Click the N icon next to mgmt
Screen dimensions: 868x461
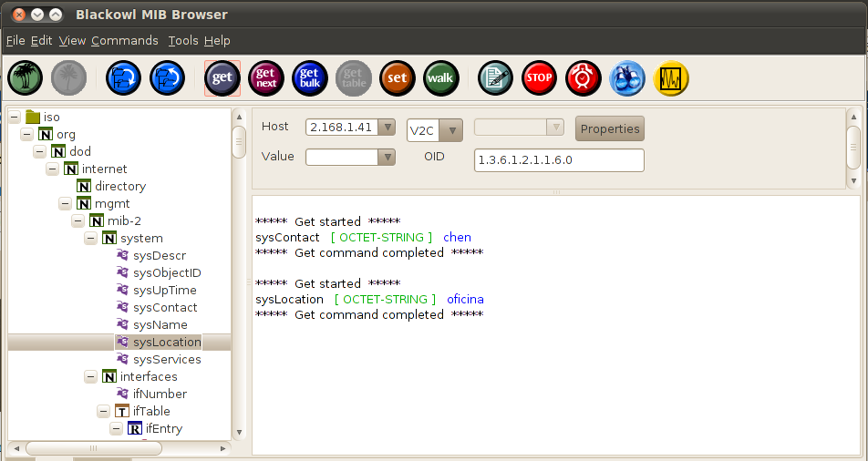coord(84,203)
